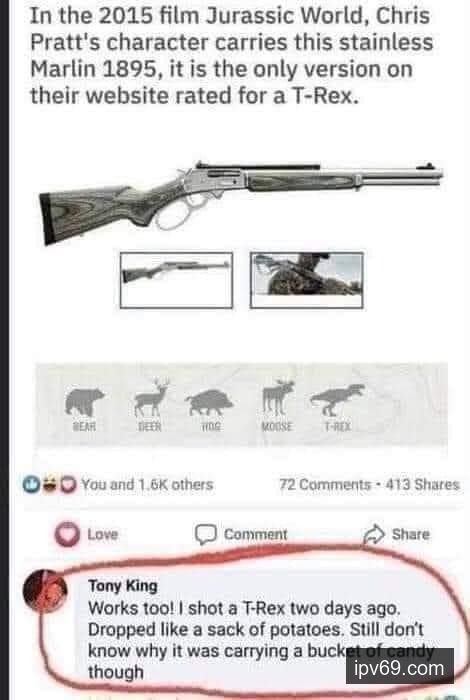Open the large Marlin 1895 rifle image
Screen dimensions: 470x700
tap(241, 202)
